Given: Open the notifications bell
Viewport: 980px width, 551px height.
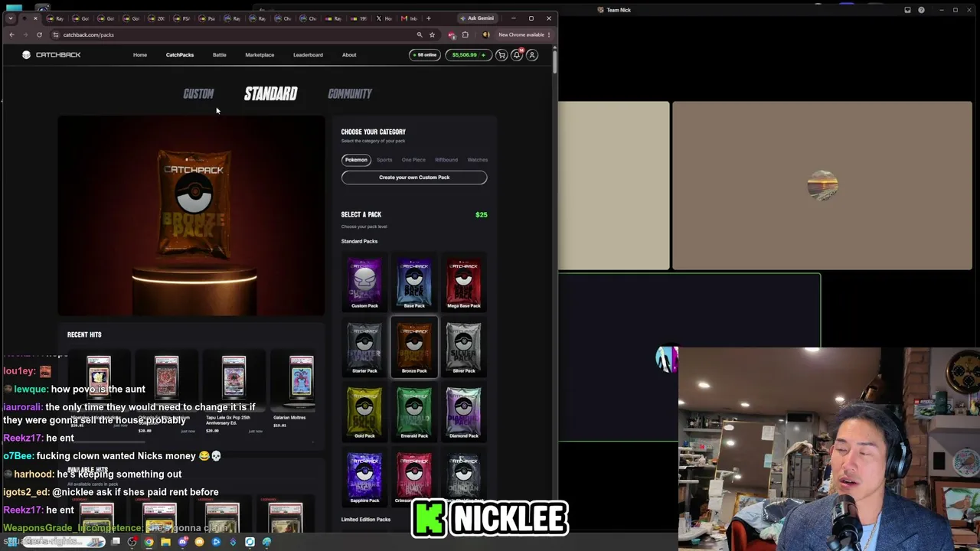Looking at the screenshot, I should point(517,55).
